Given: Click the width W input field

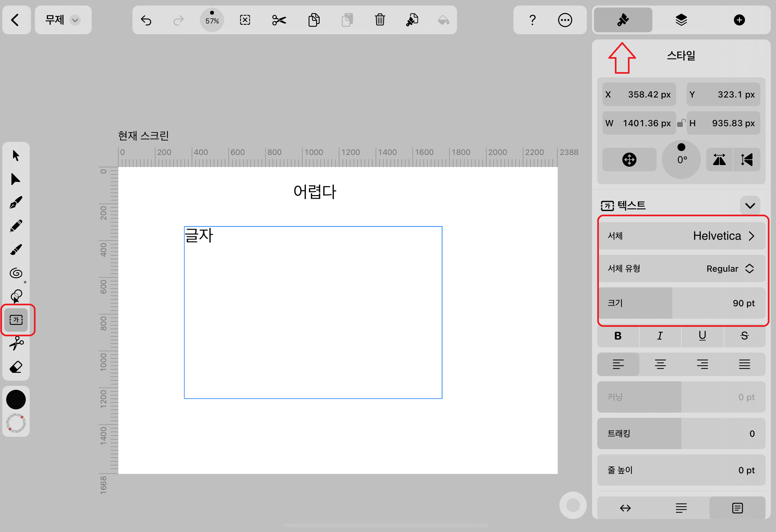Looking at the screenshot, I should point(639,123).
